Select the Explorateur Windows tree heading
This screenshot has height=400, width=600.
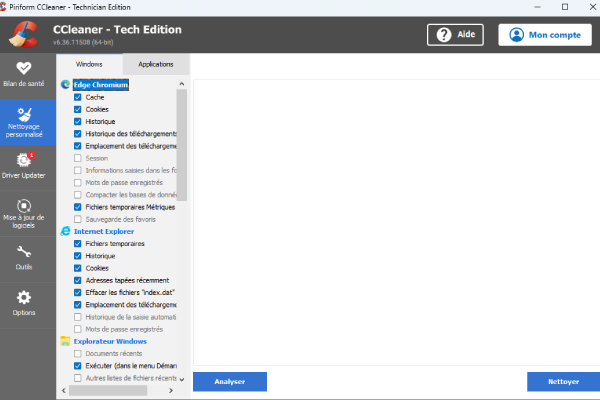tap(110, 341)
